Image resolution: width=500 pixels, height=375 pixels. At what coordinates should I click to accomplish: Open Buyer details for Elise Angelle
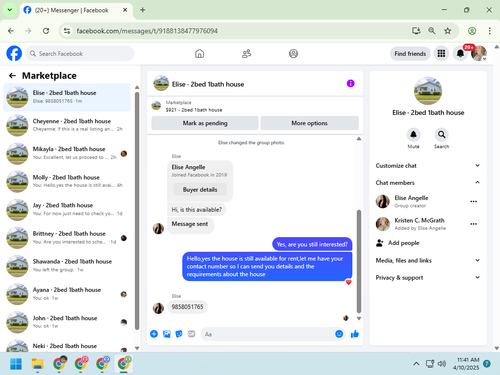(x=200, y=189)
